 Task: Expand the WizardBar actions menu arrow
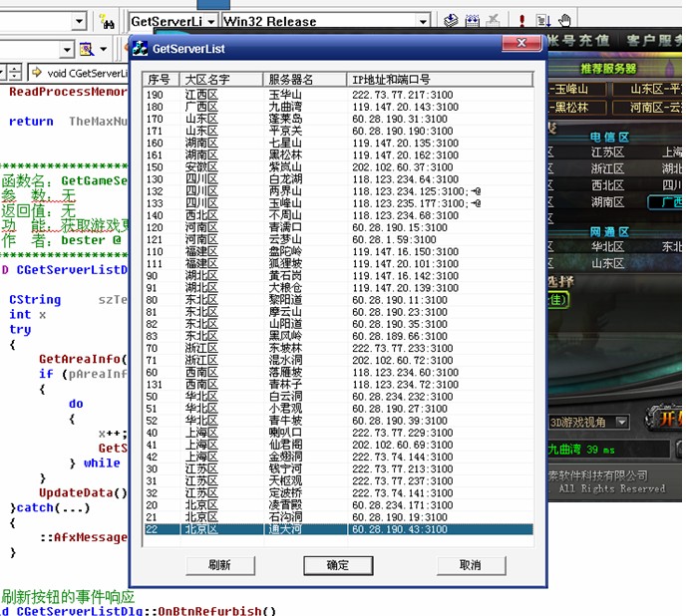point(104,49)
